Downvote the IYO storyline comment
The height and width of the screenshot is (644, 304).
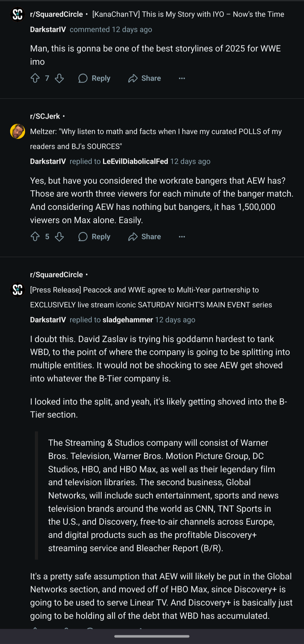(x=59, y=78)
